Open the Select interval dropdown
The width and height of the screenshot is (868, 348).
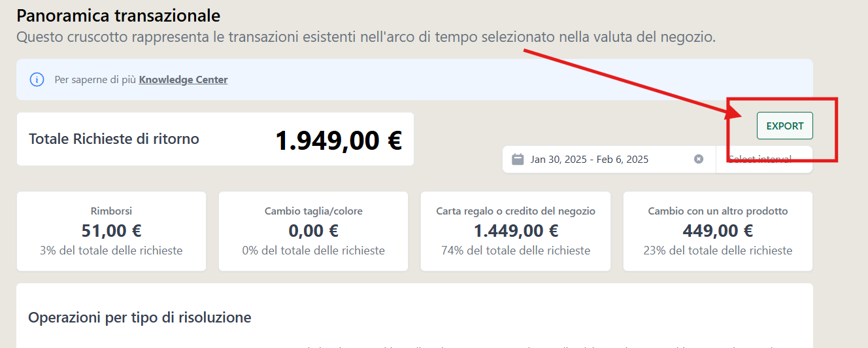pos(764,159)
